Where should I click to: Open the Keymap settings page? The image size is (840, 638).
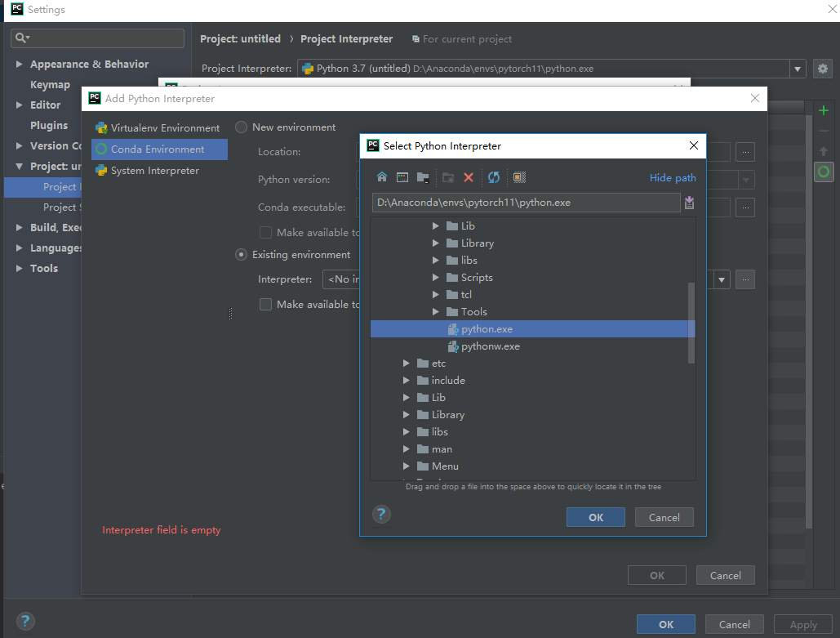pos(50,85)
